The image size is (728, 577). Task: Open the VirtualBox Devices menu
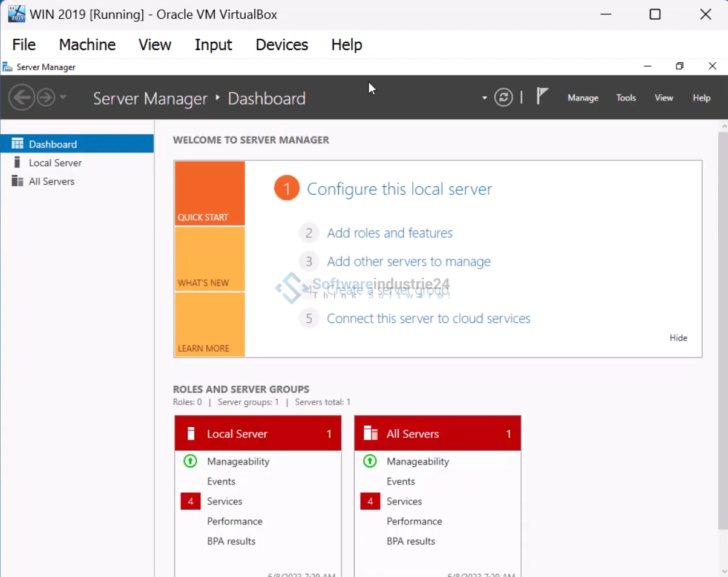[x=281, y=45]
